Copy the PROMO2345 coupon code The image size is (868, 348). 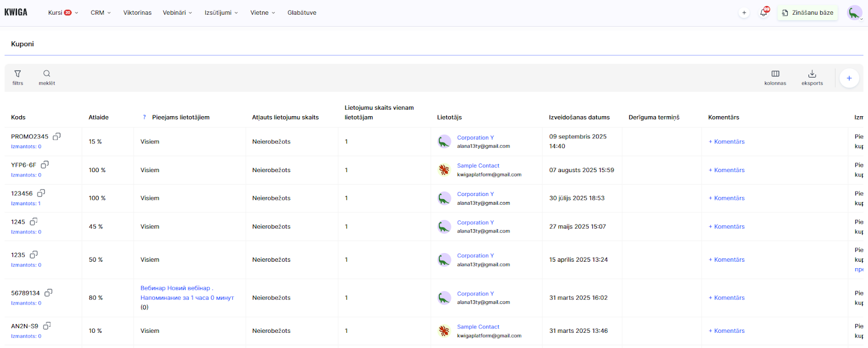coord(56,137)
